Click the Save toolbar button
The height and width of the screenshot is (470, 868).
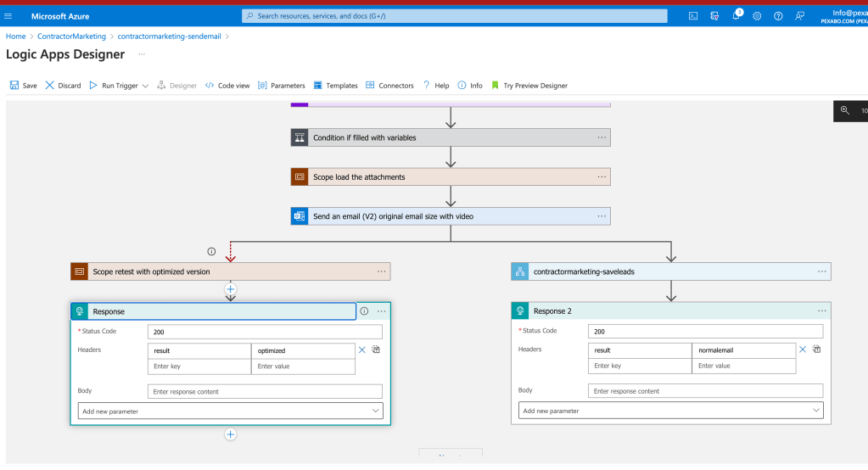point(23,85)
